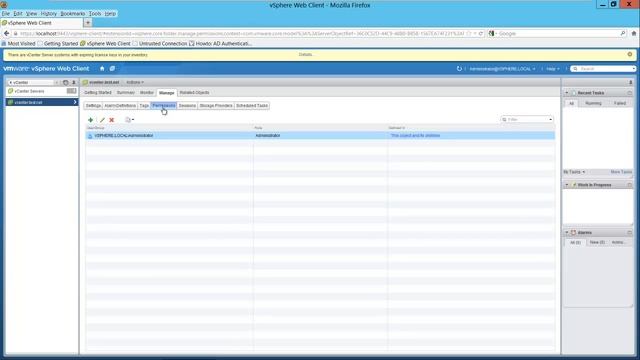Open the Scheduled Tasks sub-tab
This screenshot has height=360, width=640.
tap(252, 106)
